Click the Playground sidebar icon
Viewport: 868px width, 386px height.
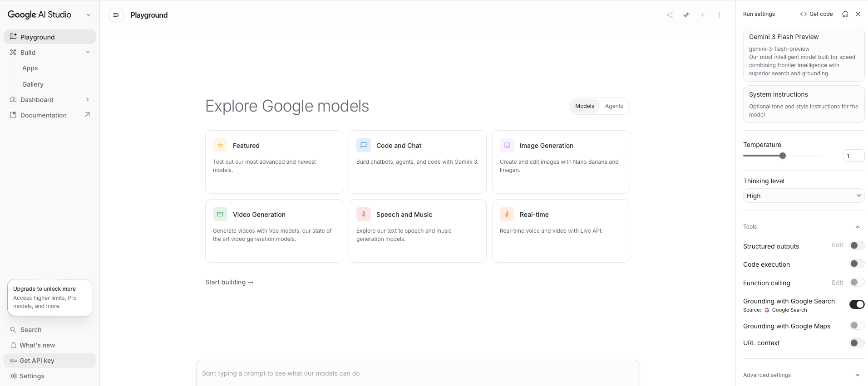tap(13, 37)
